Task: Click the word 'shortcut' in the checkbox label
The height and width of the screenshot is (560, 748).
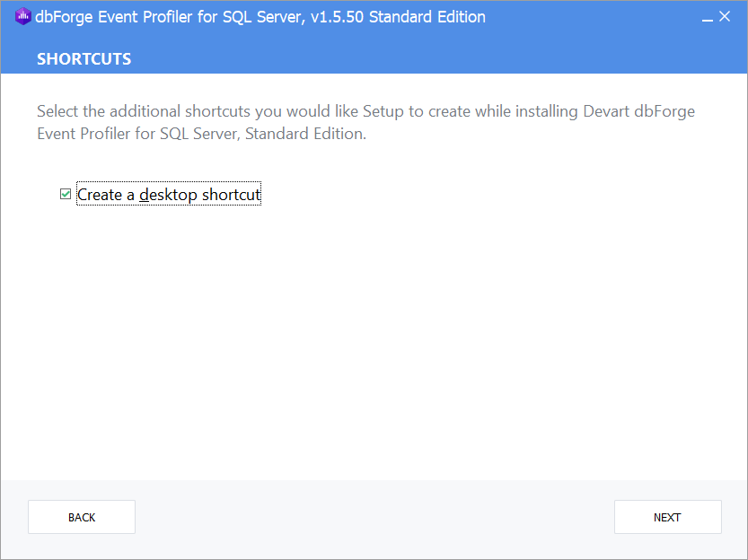Action: [x=231, y=195]
